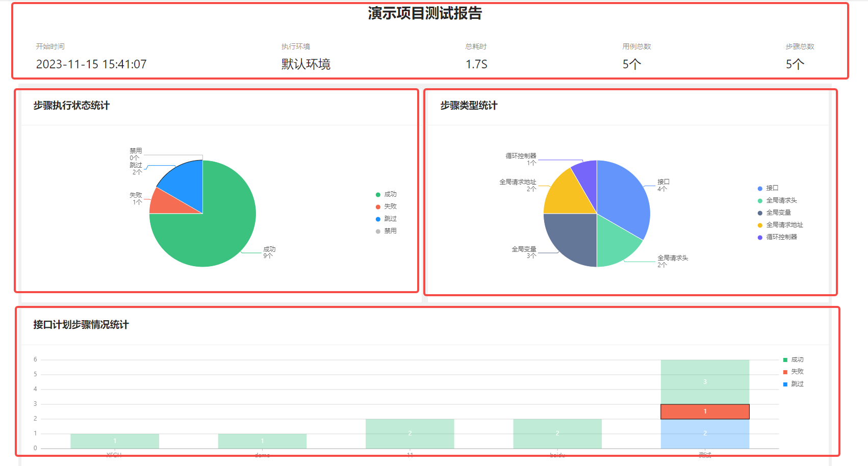Toggle 失败 legend in step status pie chart

tap(386, 206)
